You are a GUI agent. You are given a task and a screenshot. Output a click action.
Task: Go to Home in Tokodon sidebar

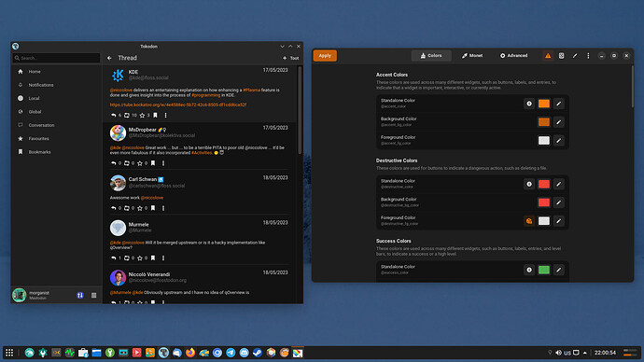[x=56, y=72]
